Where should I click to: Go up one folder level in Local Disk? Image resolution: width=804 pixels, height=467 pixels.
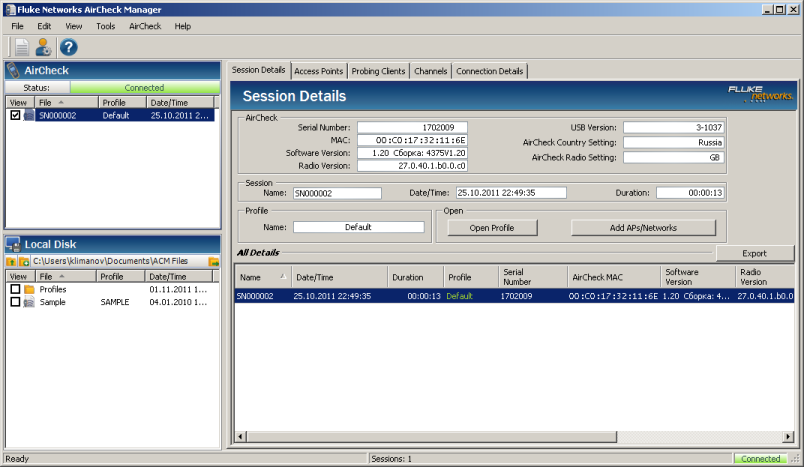coord(11,261)
